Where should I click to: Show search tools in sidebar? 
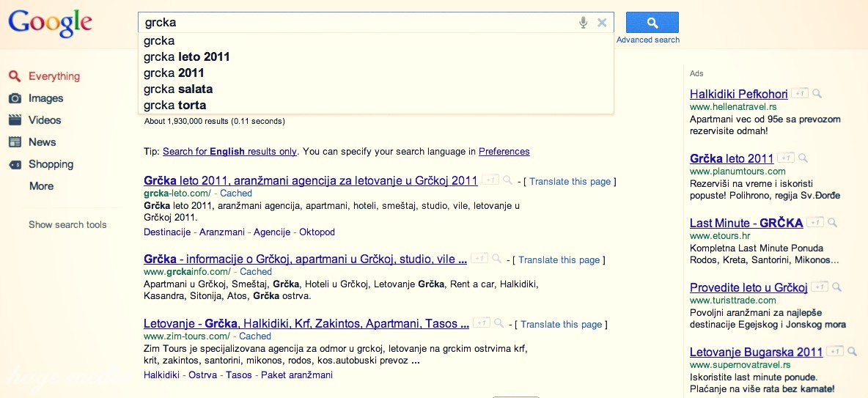(67, 225)
